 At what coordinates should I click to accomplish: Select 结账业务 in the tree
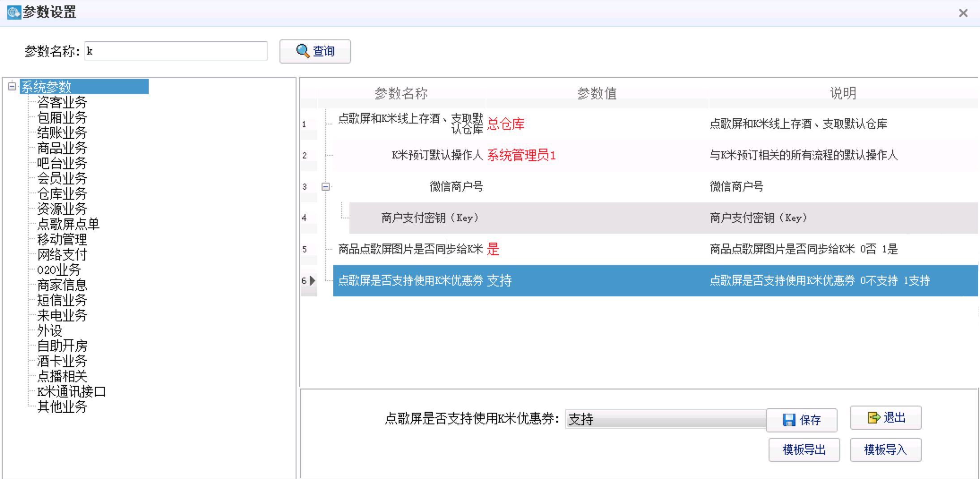coord(62,133)
